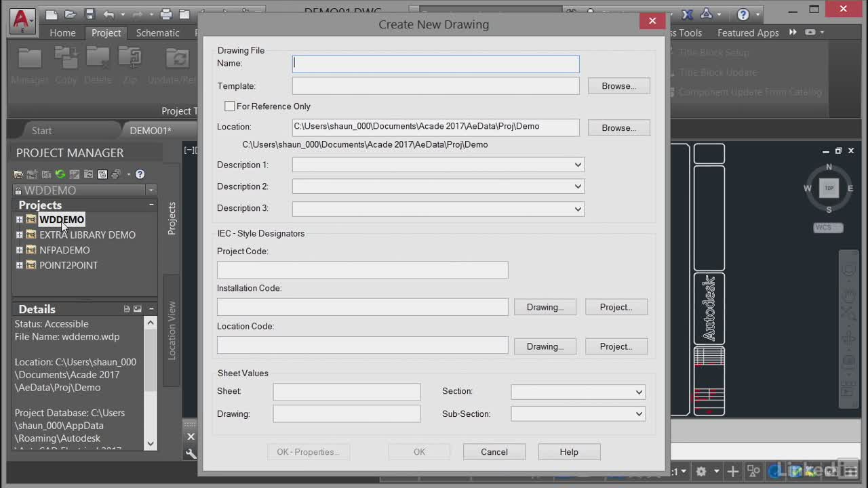
Task: Click the project Delete ribbon icon
Action: tap(98, 58)
